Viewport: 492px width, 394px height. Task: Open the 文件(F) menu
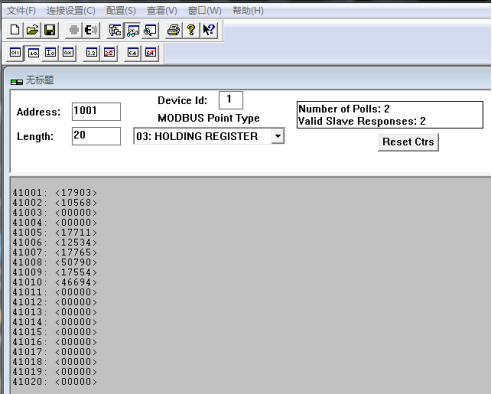tap(21, 11)
